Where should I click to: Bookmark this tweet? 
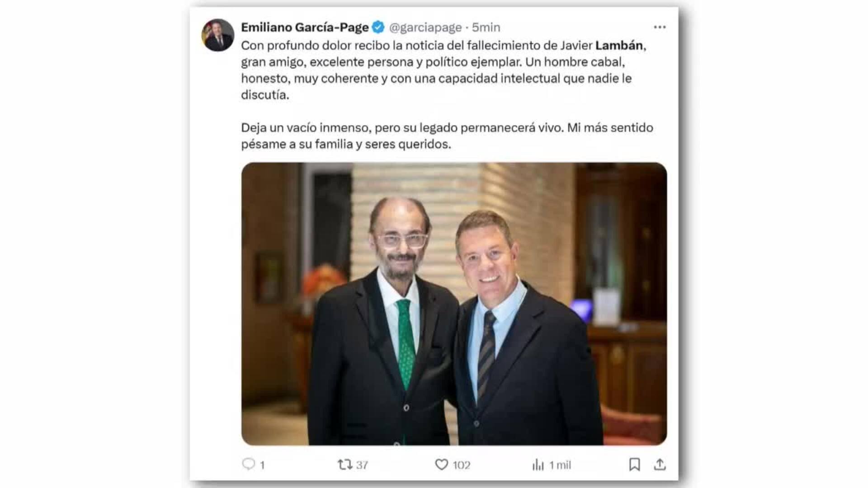pyautogui.click(x=634, y=465)
